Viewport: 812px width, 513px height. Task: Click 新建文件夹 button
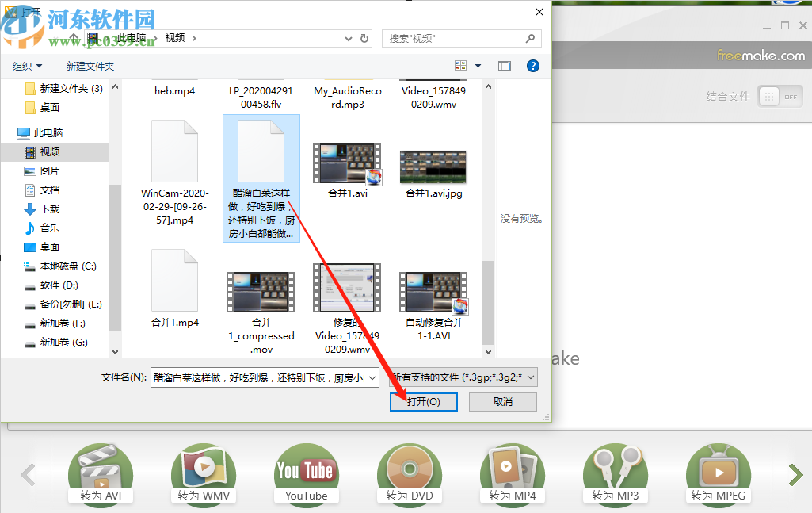click(90, 67)
